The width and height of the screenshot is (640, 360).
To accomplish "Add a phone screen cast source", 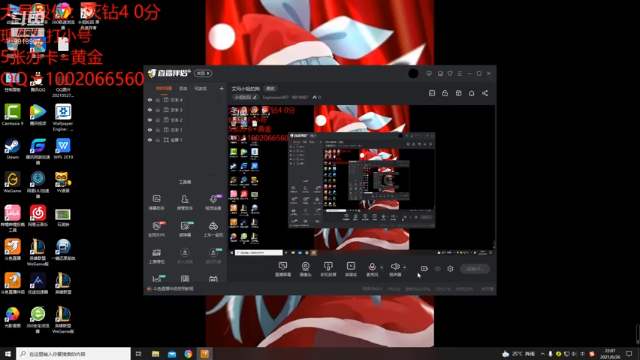I will tap(328, 269).
